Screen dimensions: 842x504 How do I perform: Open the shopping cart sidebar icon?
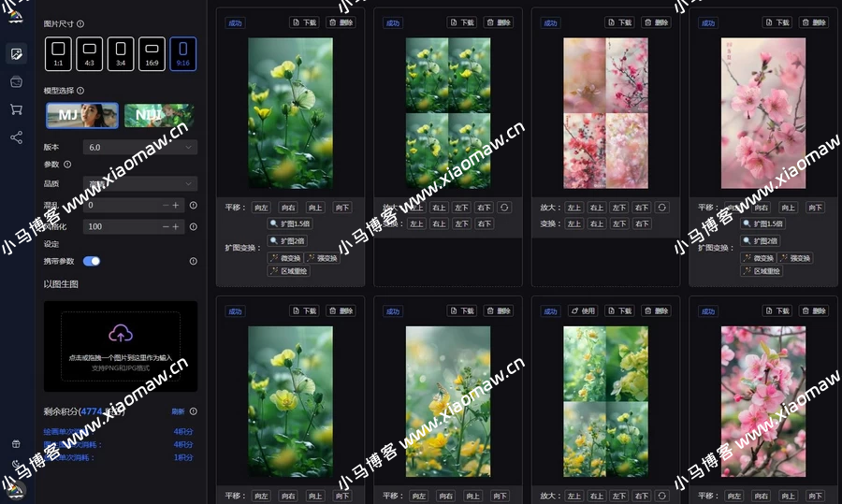coord(16,109)
